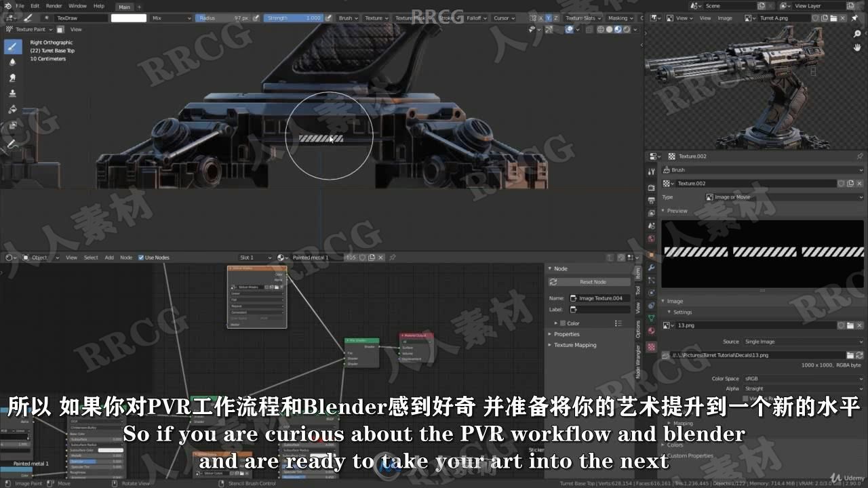Toggle the Use Nodes checkbox

coord(141,258)
